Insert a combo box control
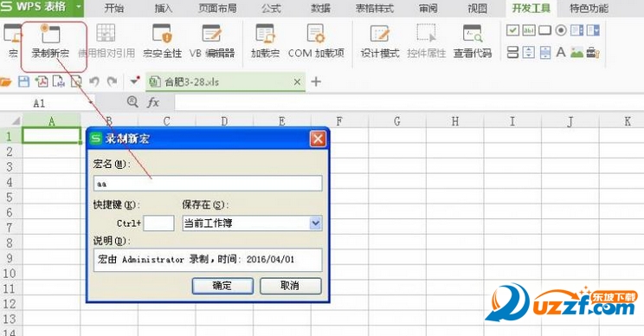This screenshot has height=336, width=644. [593, 30]
